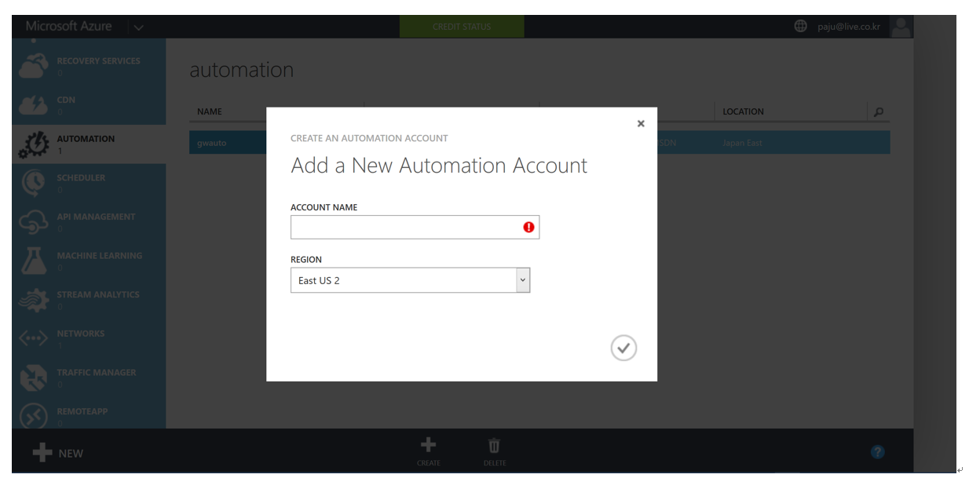Expand the Microsoft Azure chevron dropdown
The image size is (980, 489).
coord(139,27)
